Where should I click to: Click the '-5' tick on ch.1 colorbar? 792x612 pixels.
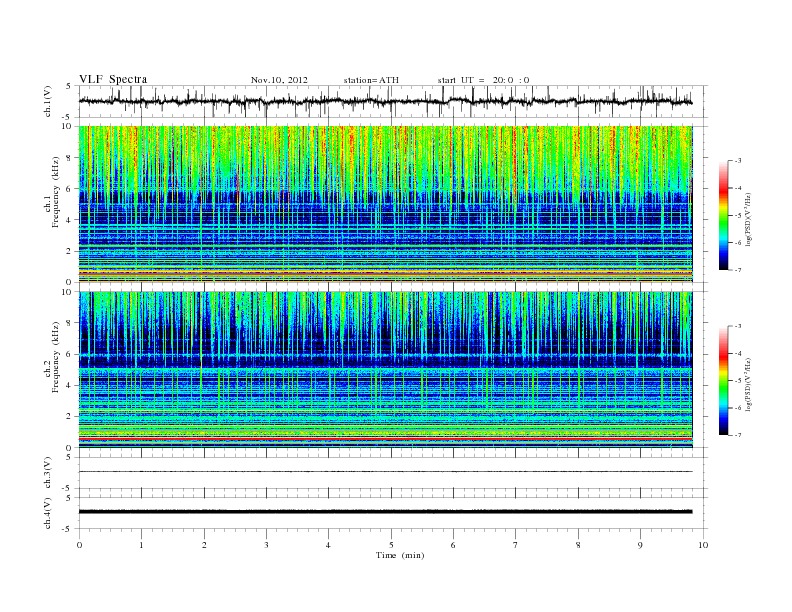[738, 216]
